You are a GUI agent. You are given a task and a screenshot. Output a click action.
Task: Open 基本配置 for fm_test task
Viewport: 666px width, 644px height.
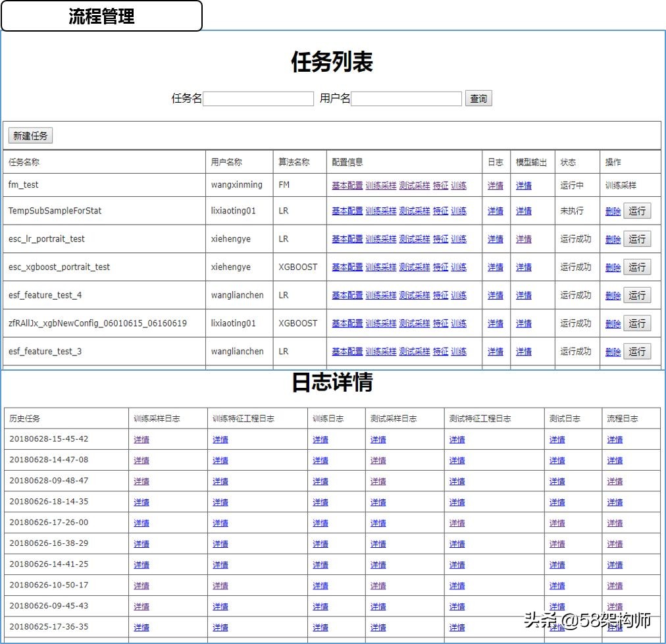click(347, 185)
